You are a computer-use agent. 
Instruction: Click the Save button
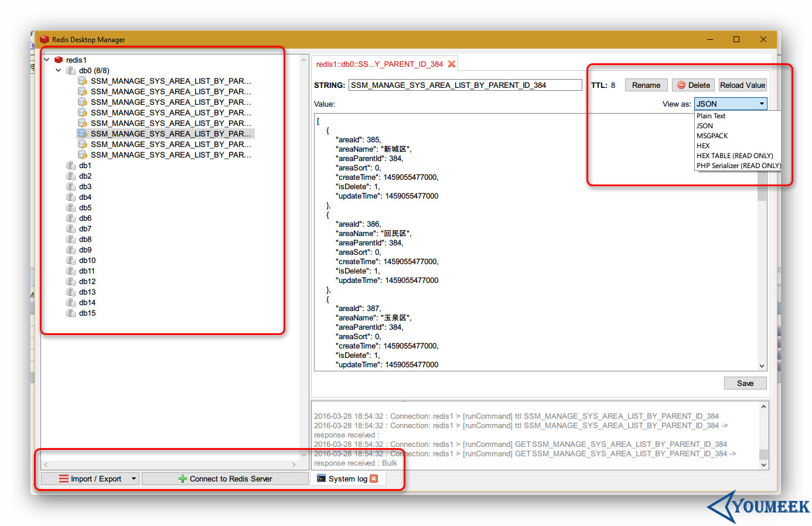pos(745,383)
